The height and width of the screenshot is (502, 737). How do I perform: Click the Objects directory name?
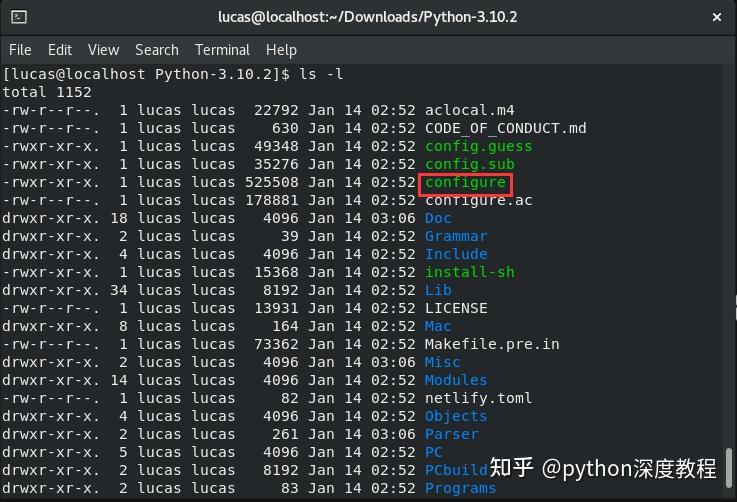pyautogui.click(x=456, y=416)
